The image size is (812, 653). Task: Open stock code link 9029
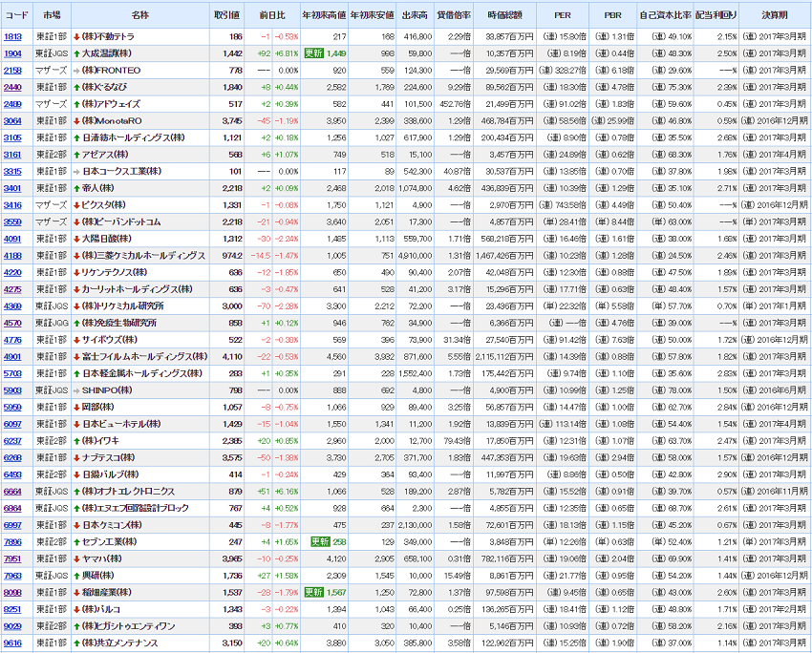point(12,626)
